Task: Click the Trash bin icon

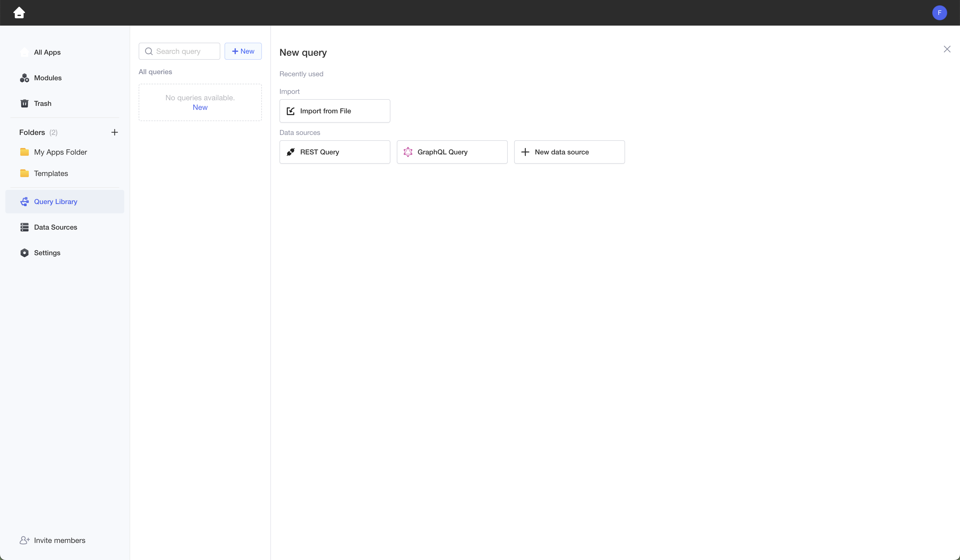Action: (x=24, y=104)
